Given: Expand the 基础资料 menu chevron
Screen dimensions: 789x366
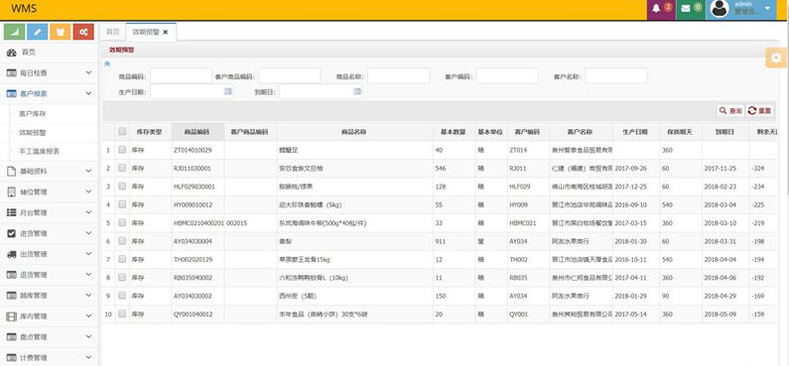Looking at the screenshot, I should tap(89, 171).
